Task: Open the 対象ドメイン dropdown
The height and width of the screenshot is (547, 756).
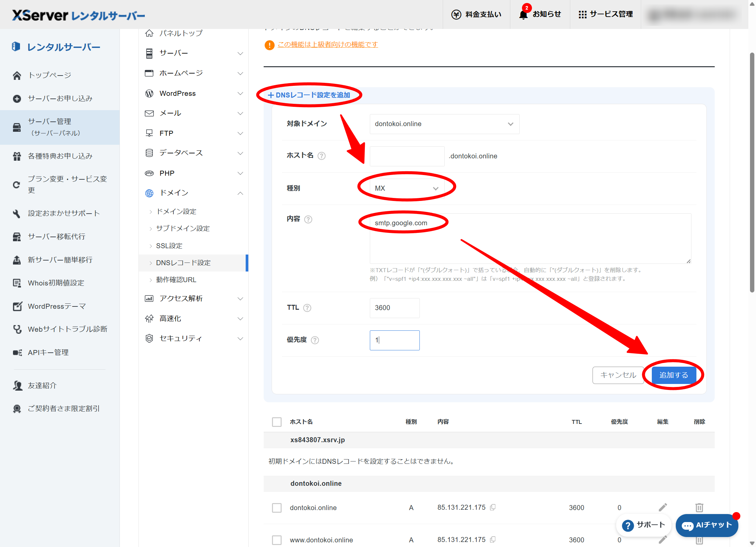Action: coord(444,124)
